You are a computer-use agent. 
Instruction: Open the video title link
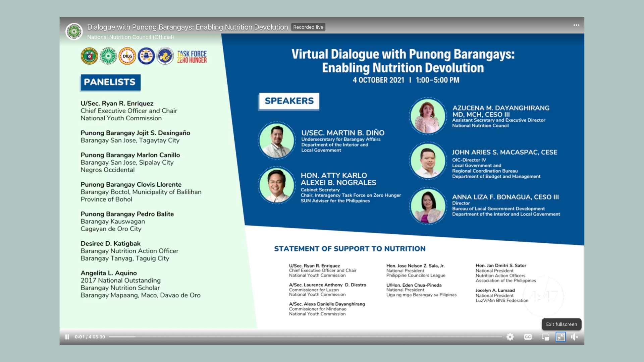(x=187, y=27)
